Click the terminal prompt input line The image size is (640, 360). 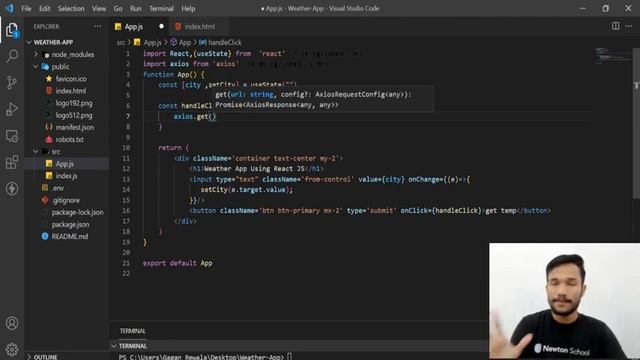point(205,357)
